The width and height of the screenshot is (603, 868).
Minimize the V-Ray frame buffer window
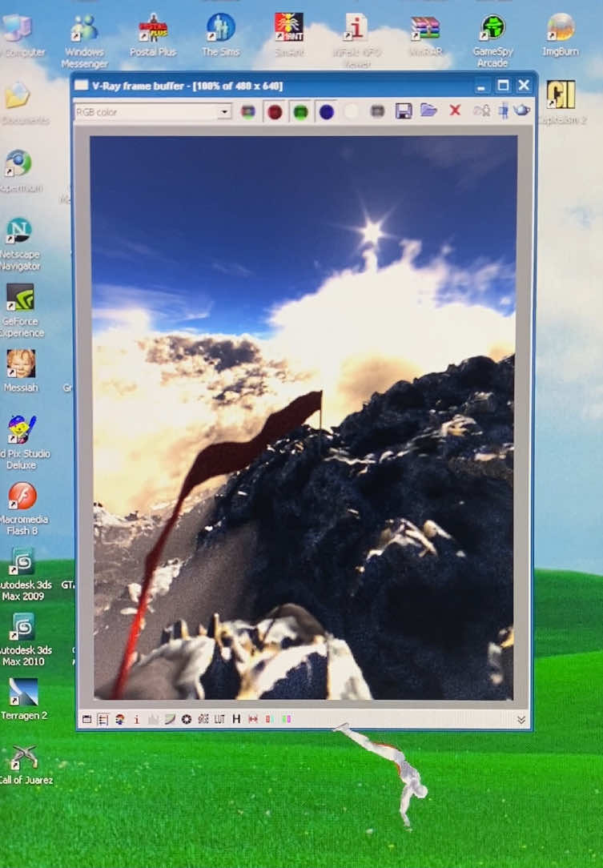click(x=481, y=86)
